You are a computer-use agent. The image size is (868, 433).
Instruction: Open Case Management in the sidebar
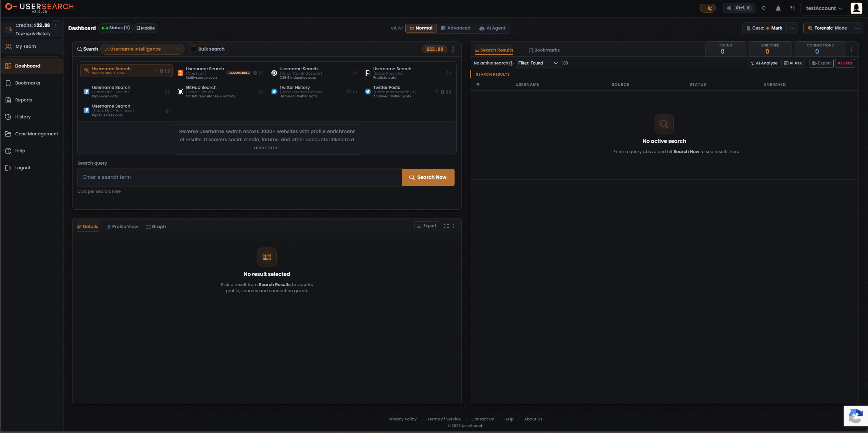pyautogui.click(x=32, y=134)
